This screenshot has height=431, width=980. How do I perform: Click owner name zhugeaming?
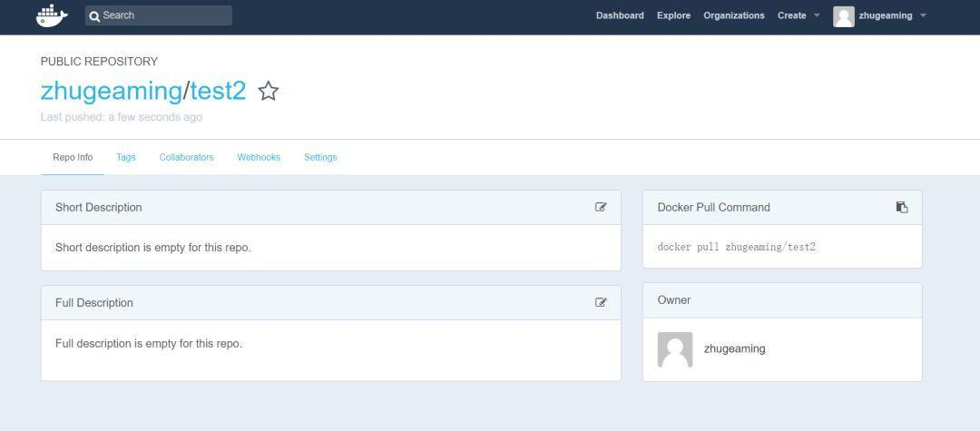point(734,348)
